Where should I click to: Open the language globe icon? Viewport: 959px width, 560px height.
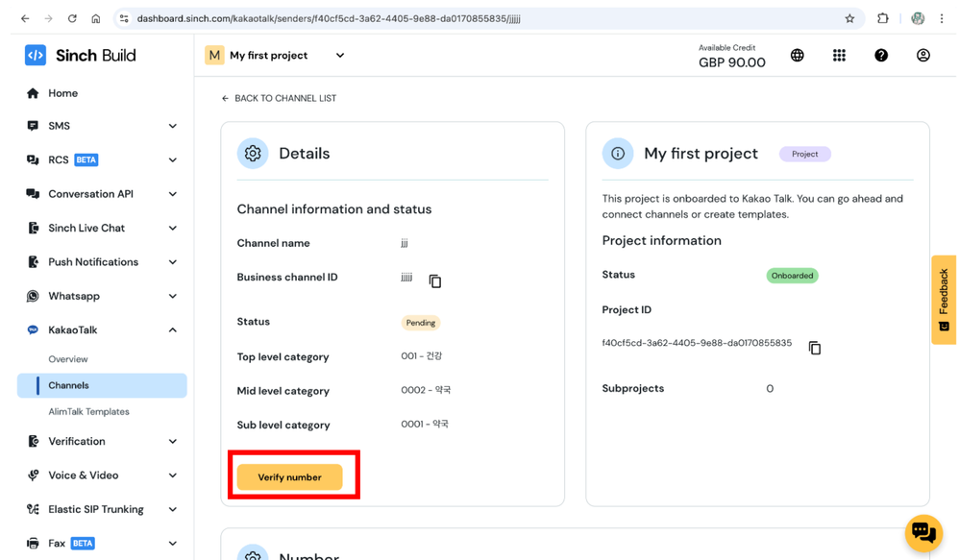[x=797, y=55]
